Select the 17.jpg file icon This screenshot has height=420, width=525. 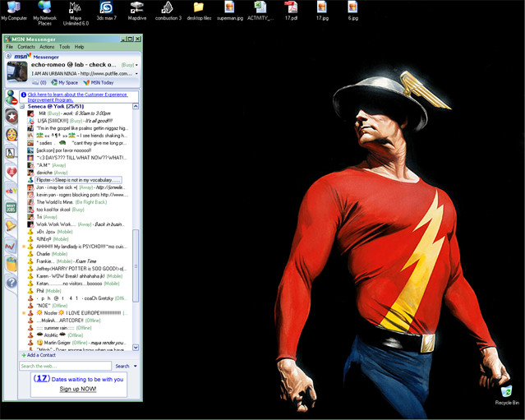pos(322,11)
